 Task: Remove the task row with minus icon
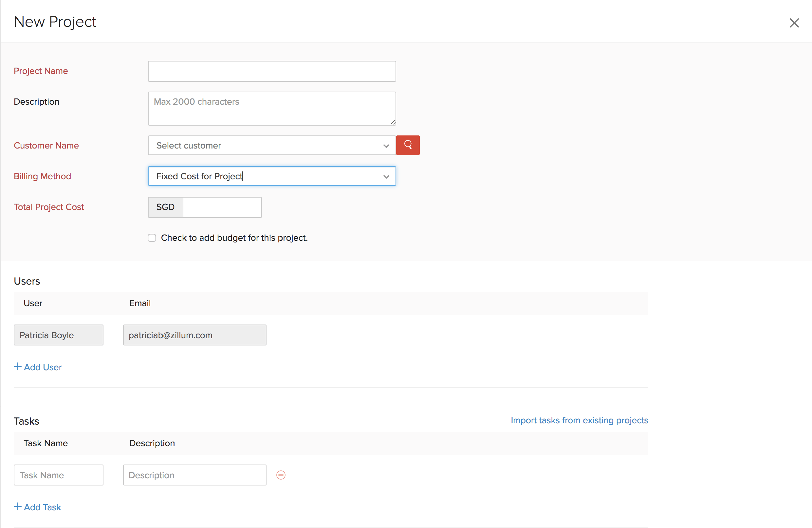[x=281, y=475]
